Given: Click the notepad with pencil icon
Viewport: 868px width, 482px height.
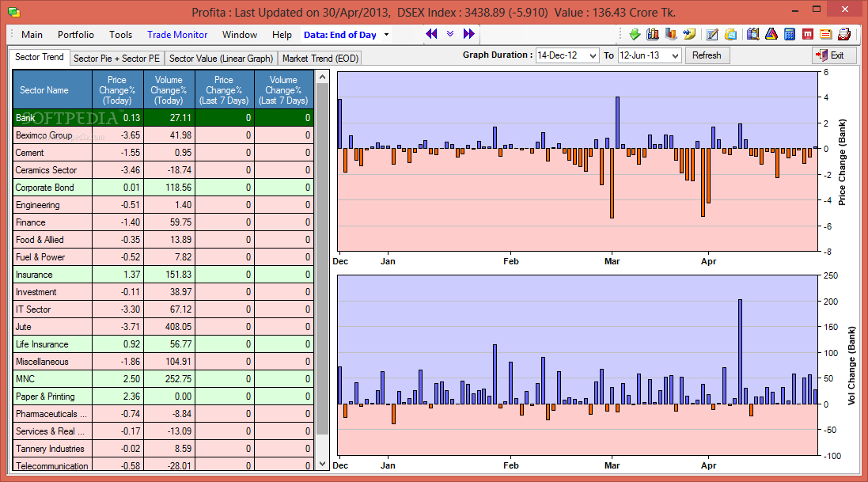Looking at the screenshot, I should 712,34.
